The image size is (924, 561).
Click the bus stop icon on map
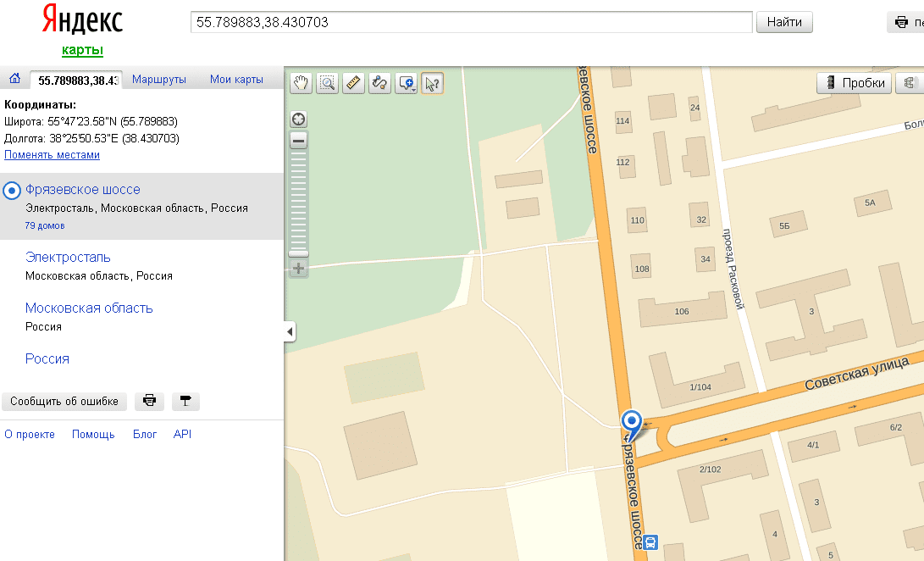click(x=650, y=542)
